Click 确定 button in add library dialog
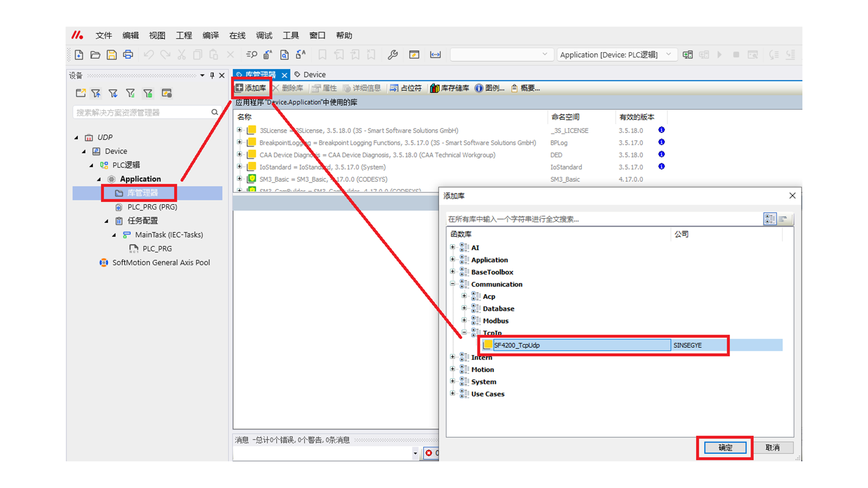Screen dimensions: 868x488 click(x=725, y=447)
